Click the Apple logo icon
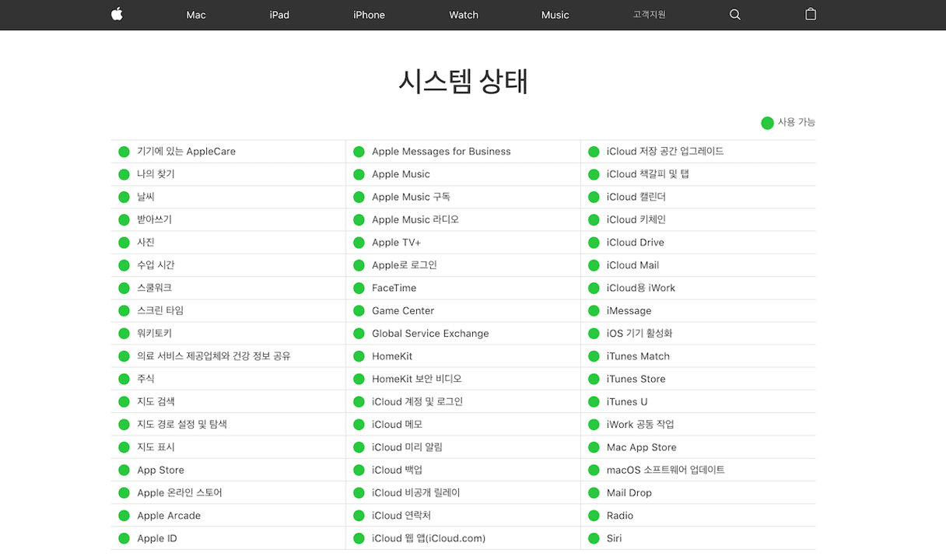The width and height of the screenshot is (946, 560). (x=117, y=14)
